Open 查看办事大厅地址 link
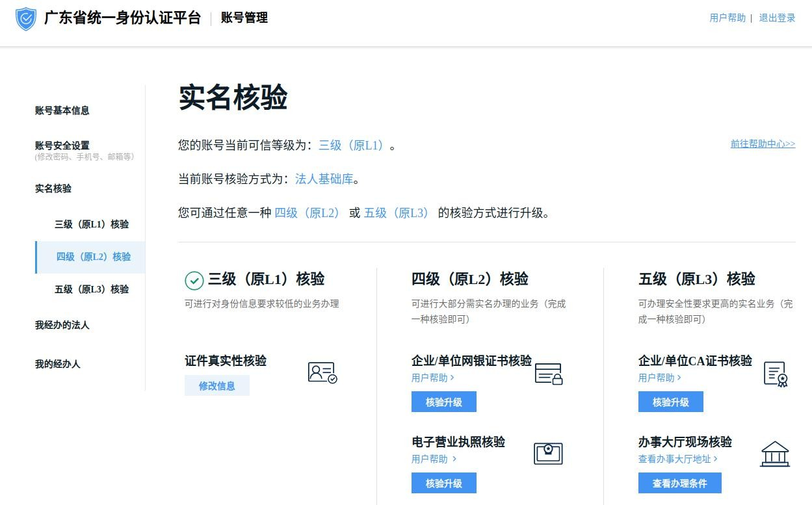 (677, 459)
